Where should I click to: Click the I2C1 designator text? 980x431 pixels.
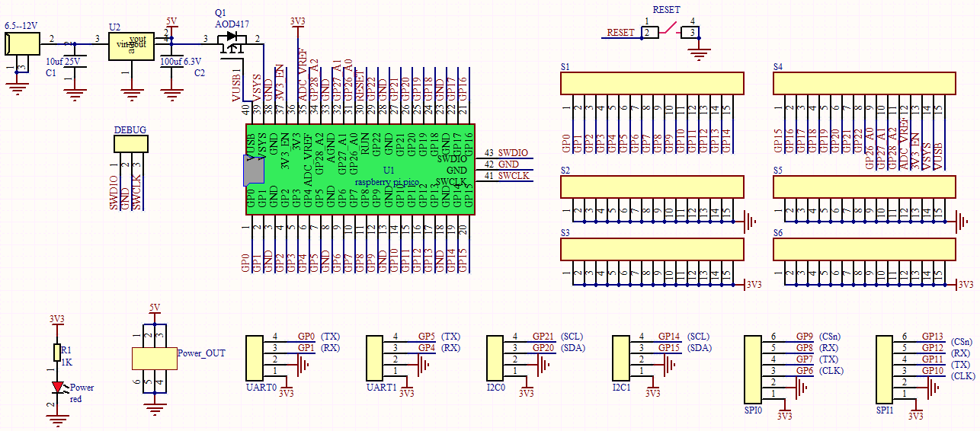coord(623,388)
